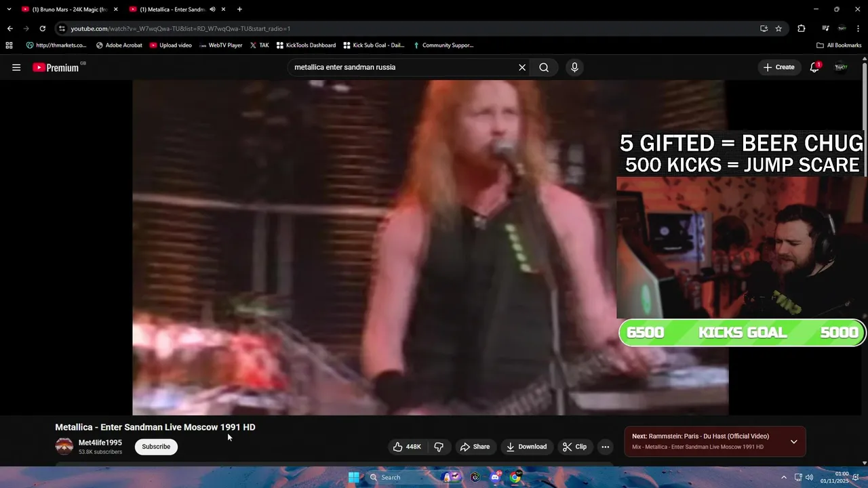The height and width of the screenshot is (488, 868).
Task: Open the Upload video bookmark
Action: (x=171, y=45)
